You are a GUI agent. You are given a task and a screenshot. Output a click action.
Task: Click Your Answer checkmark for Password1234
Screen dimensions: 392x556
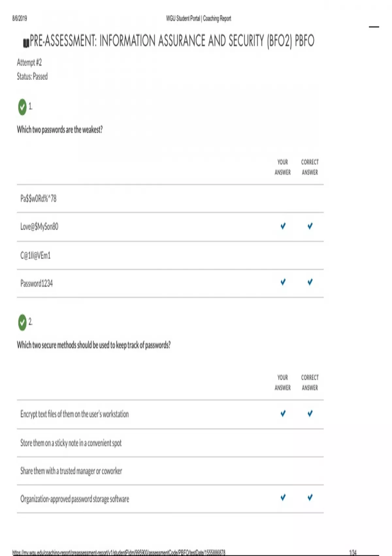click(x=283, y=282)
